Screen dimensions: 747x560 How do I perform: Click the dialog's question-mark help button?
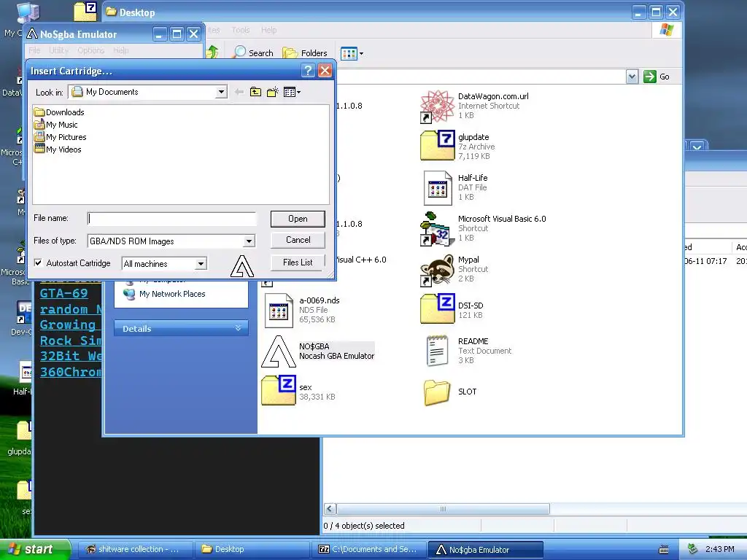[308, 71]
